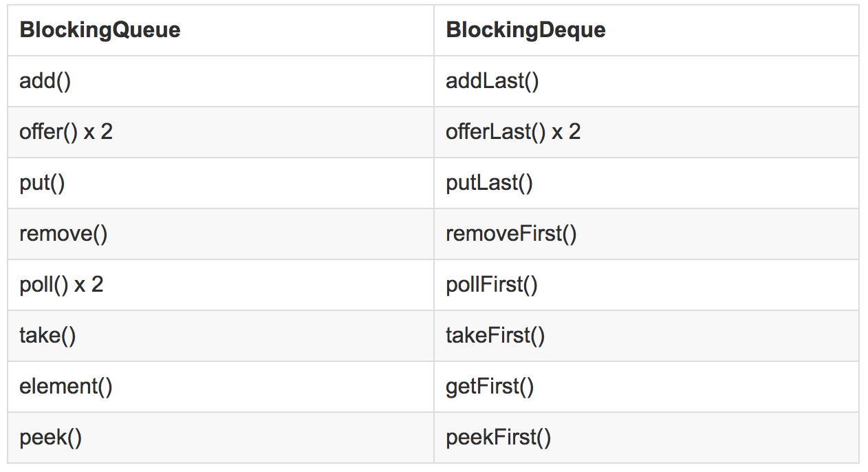Select the getFirst() cell

tap(647, 387)
